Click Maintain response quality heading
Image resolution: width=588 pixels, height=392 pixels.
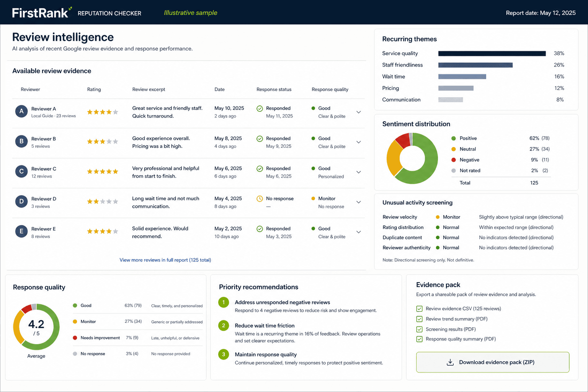(x=266, y=354)
